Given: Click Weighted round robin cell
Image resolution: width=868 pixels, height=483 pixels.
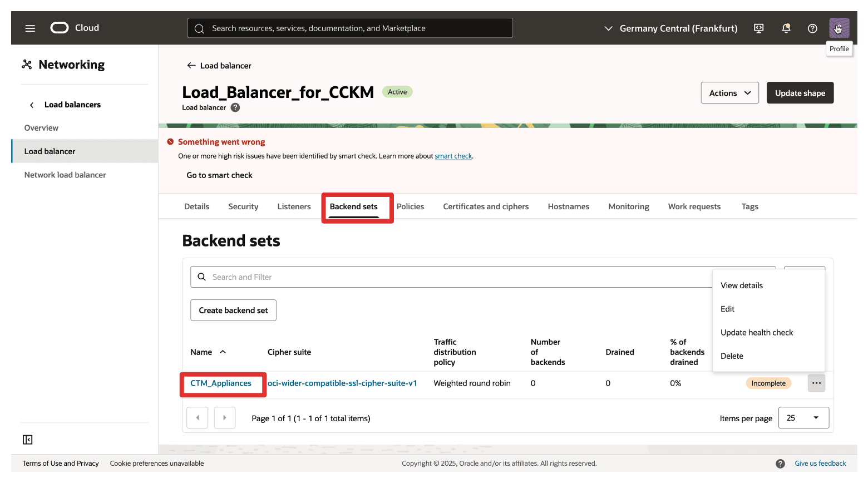Looking at the screenshot, I should click(x=472, y=383).
